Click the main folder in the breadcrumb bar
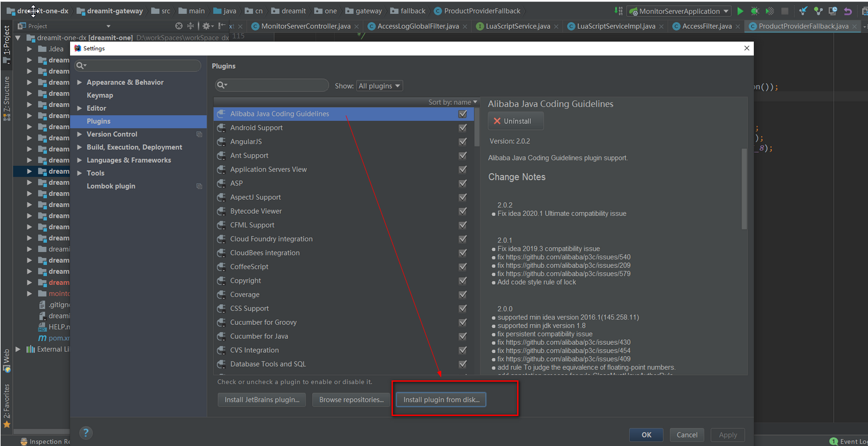Screen dimensions: 868x446 tap(192, 11)
